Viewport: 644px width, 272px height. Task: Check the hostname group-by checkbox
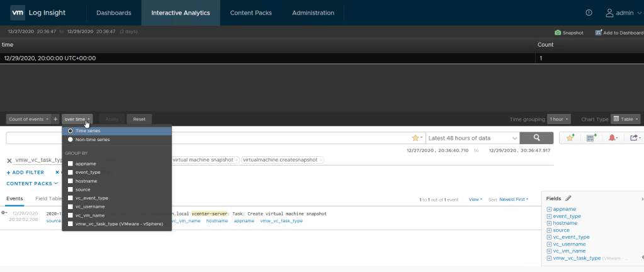(71, 181)
